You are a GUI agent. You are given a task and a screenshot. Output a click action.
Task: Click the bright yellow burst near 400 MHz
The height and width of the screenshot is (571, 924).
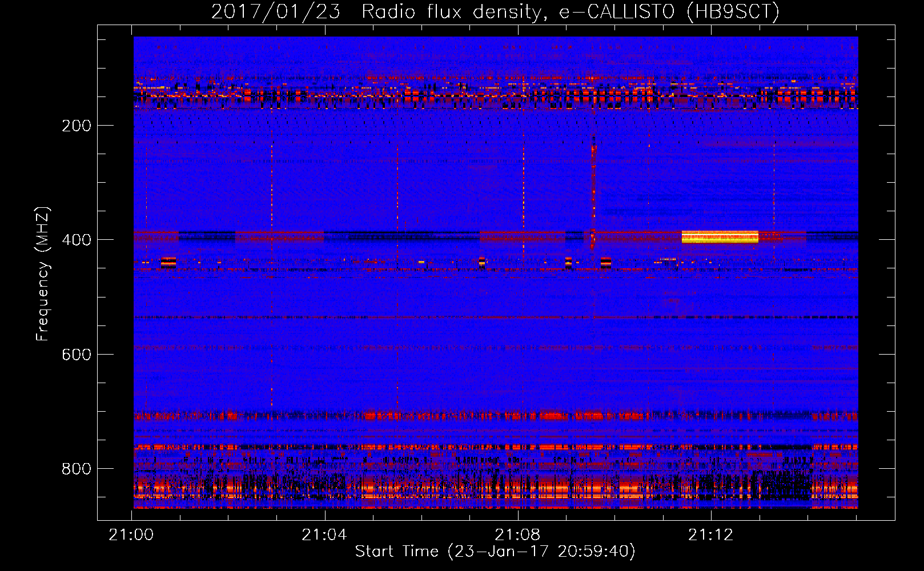(720, 237)
